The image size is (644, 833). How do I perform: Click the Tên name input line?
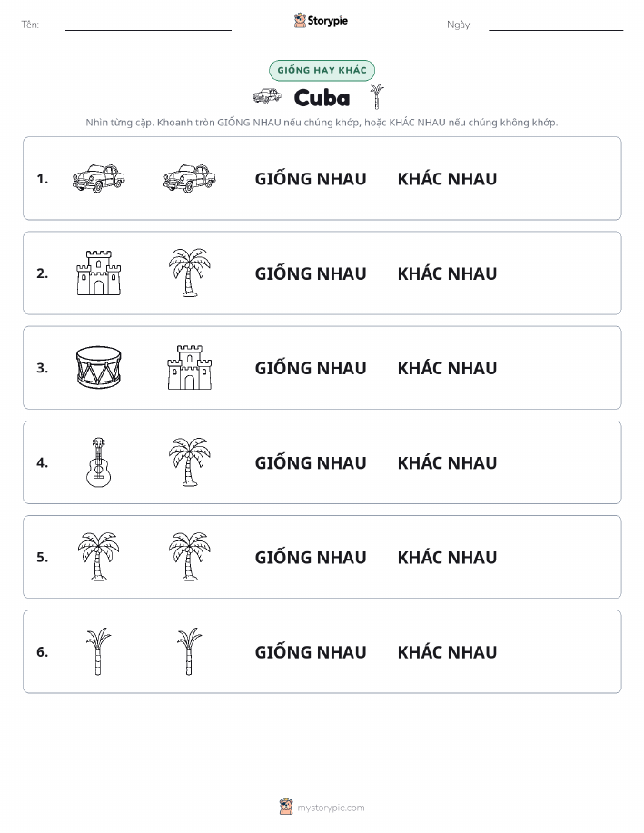(x=148, y=25)
